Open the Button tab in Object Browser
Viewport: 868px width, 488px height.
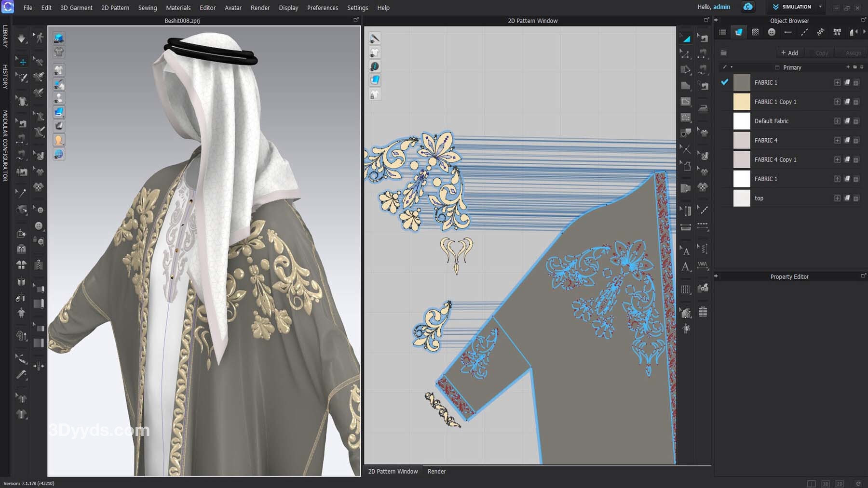click(x=772, y=32)
